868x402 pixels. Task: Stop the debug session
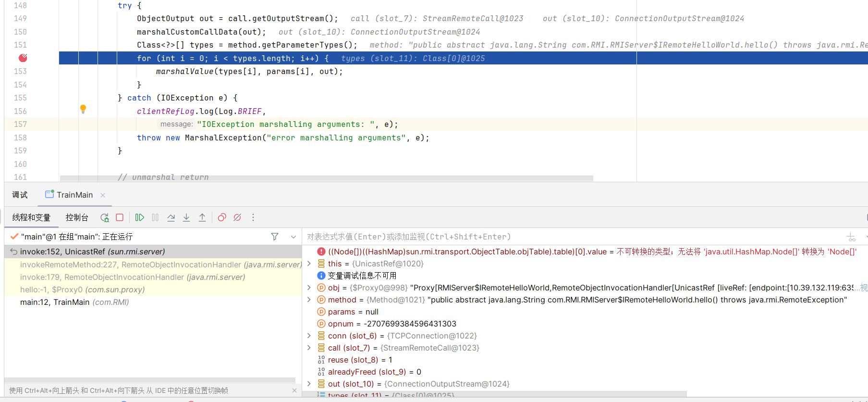[x=120, y=217]
